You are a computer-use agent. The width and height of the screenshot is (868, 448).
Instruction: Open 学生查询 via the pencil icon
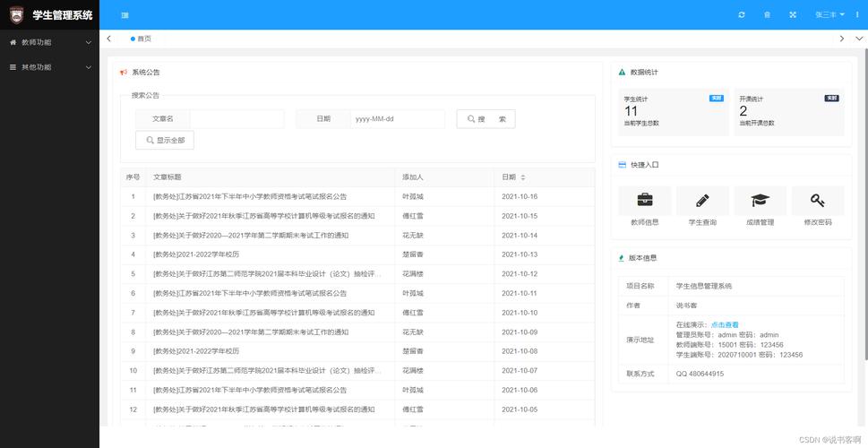702,200
